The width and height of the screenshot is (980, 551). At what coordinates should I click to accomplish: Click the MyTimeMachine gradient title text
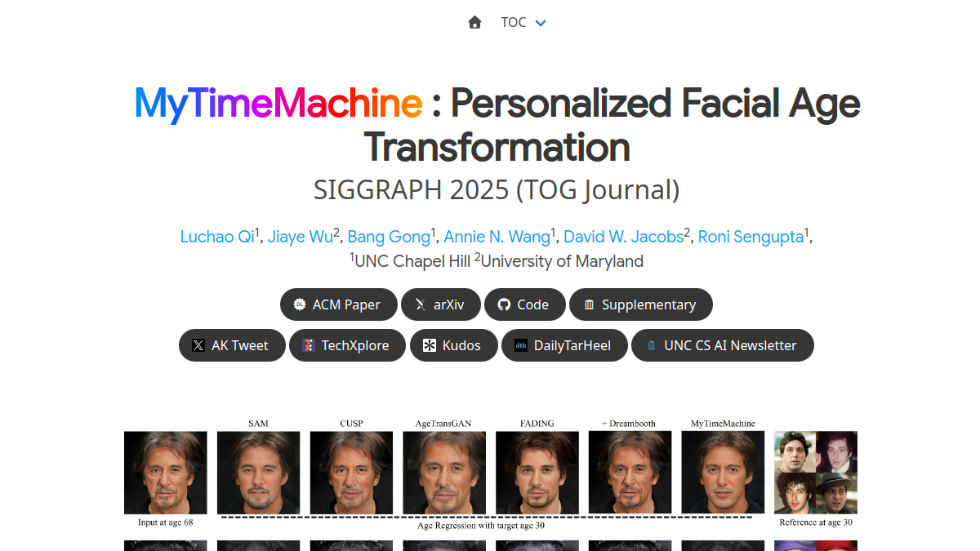click(278, 104)
